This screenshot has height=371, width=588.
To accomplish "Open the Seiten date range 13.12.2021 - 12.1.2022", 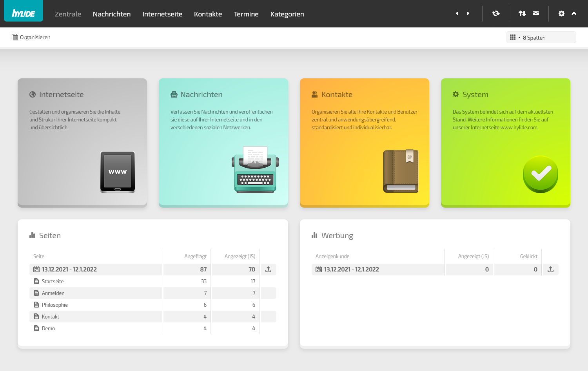I will click(69, 270).
